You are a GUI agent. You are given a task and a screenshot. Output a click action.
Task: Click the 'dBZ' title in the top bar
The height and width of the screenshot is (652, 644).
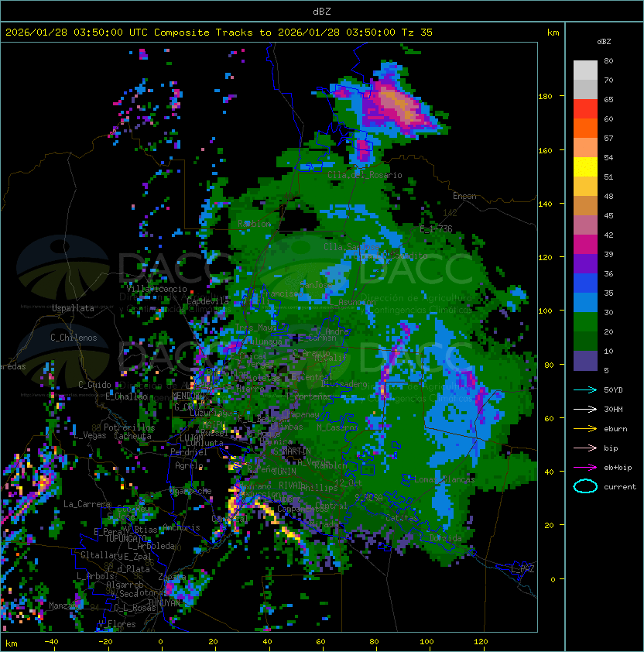point(322,11)
